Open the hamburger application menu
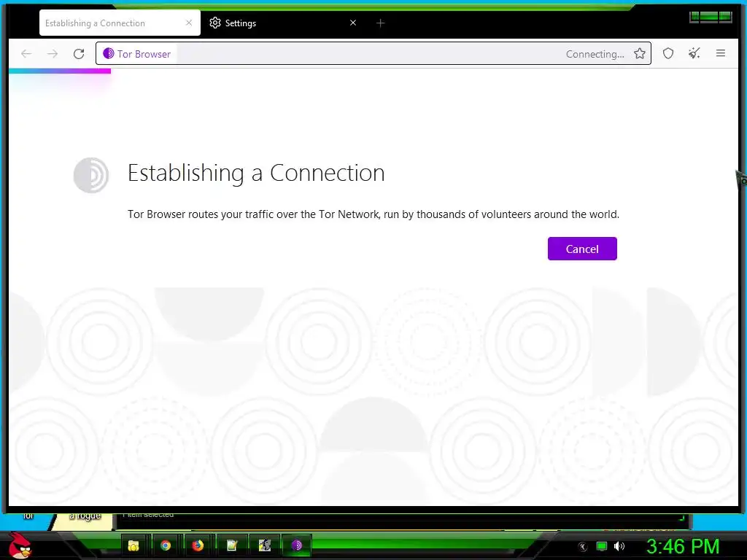The image size is (747, 560). pyautogui.click(x=721, y=53)
